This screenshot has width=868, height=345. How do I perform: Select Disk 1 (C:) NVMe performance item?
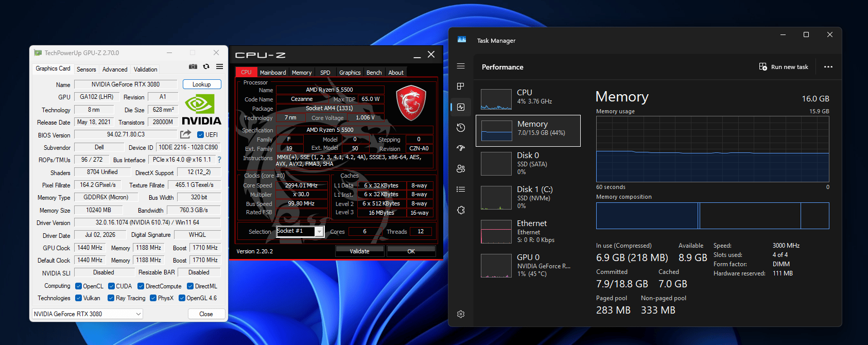click(x=528, y=197)
